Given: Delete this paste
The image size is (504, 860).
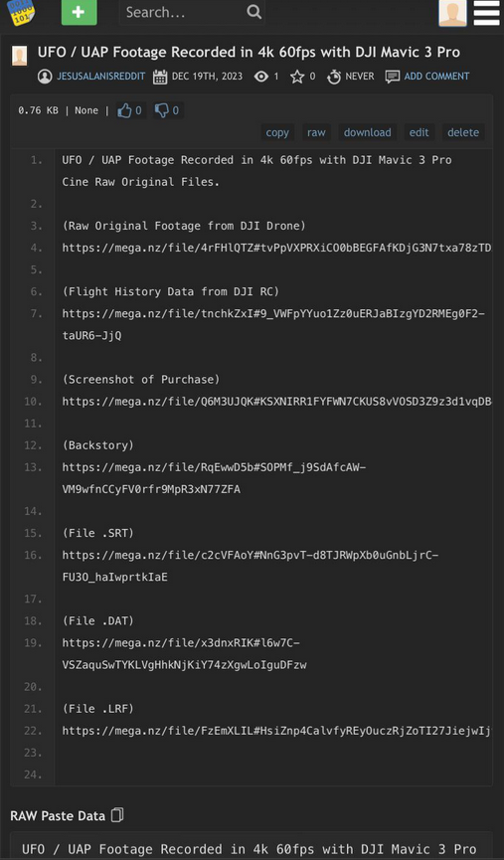Looking at the screenshot, I should (x=463, y=132).
